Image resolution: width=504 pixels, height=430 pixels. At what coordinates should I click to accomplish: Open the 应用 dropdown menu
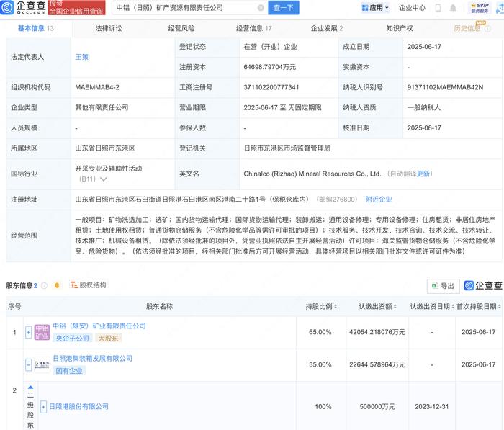pyautogui.click(x=375, y=8)
